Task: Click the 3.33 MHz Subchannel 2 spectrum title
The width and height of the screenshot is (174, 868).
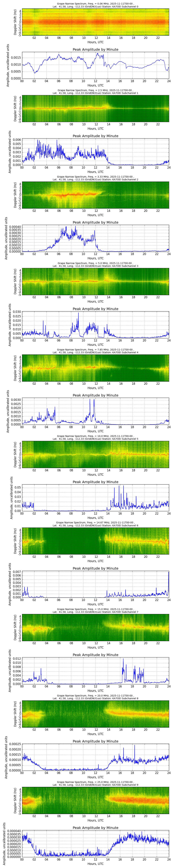Action: 95,178
